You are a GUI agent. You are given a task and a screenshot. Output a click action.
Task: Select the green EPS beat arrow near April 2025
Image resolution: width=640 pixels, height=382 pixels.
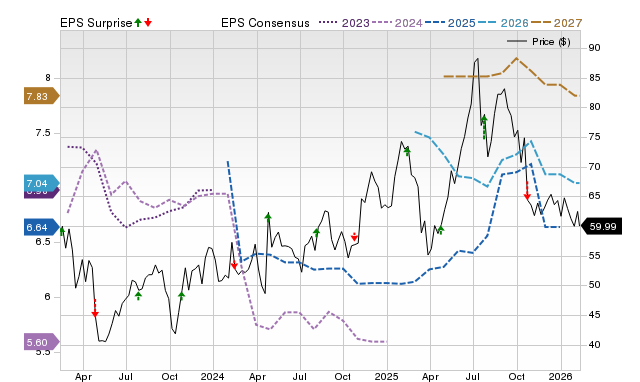pos(440,230)
